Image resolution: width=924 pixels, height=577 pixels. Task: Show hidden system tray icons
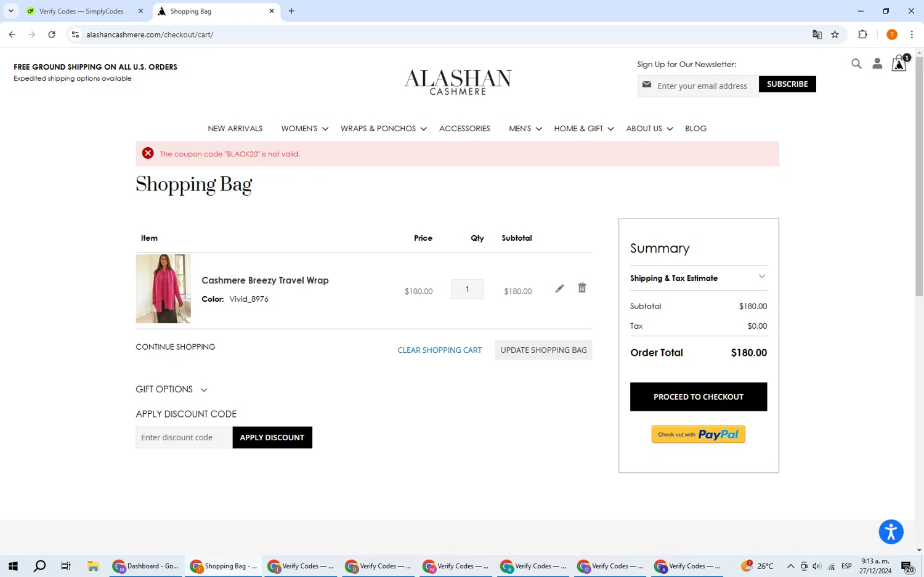790,566
